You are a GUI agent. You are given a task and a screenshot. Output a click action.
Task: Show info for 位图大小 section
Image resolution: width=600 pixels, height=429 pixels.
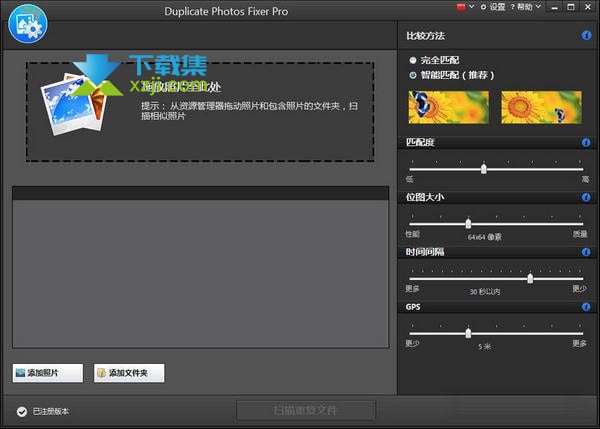pyautogui.click(x=586, y=197)
